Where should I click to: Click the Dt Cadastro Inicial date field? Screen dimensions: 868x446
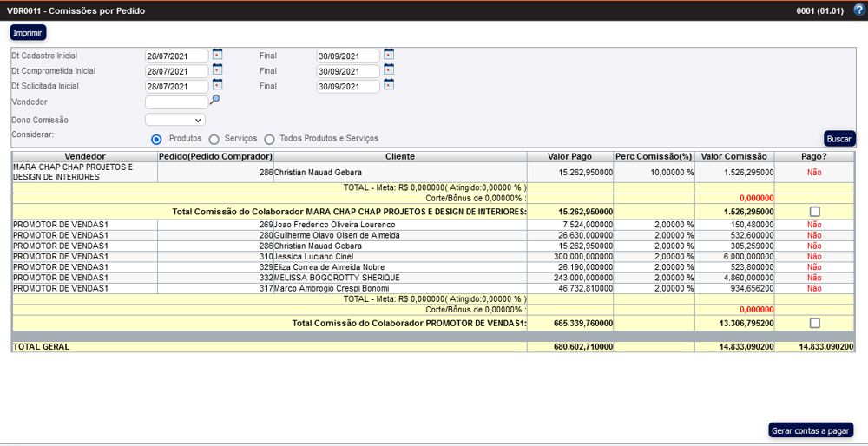click(x=177, y=56)
